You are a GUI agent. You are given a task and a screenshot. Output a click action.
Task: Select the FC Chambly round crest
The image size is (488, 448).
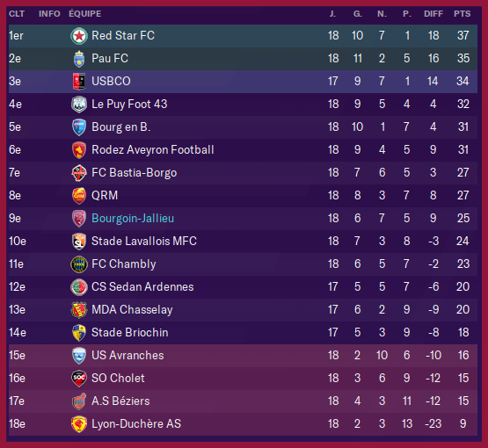coord(79,264)
